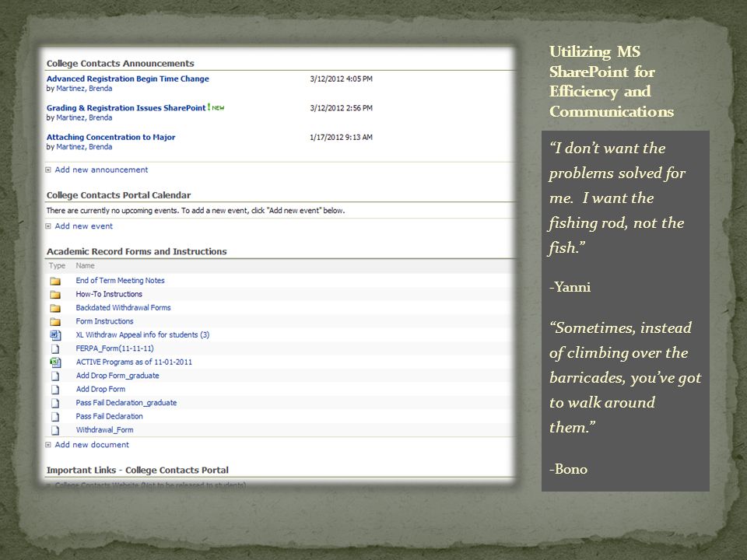Open Form Instructions folder link
Image resolution: width=747 pixels, height=560 pixels.
point(105,321)
